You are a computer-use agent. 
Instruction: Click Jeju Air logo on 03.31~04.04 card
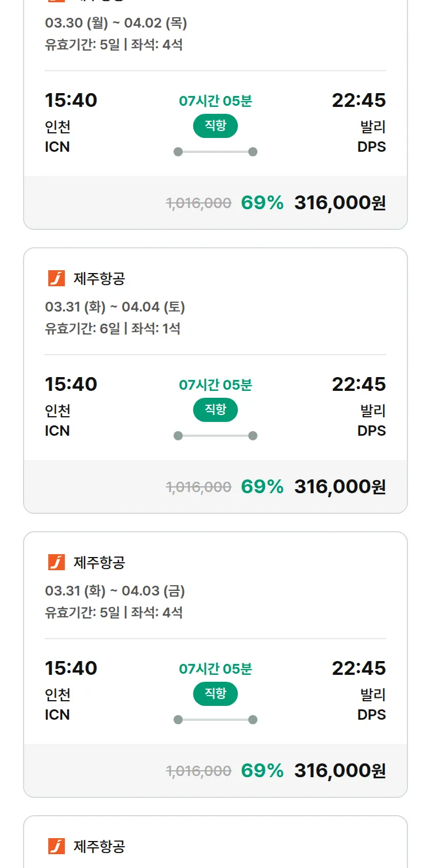point(56,279)
